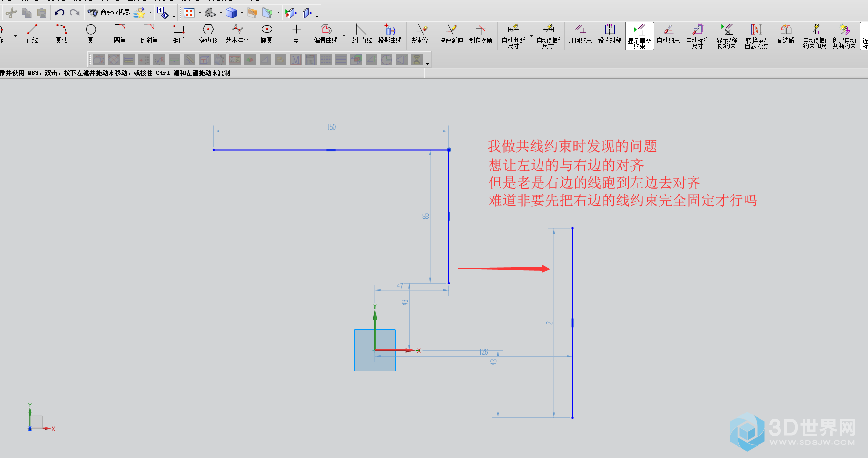Click the blue shaded cube rendering icon
868x458 pixels.
[231, 13]
